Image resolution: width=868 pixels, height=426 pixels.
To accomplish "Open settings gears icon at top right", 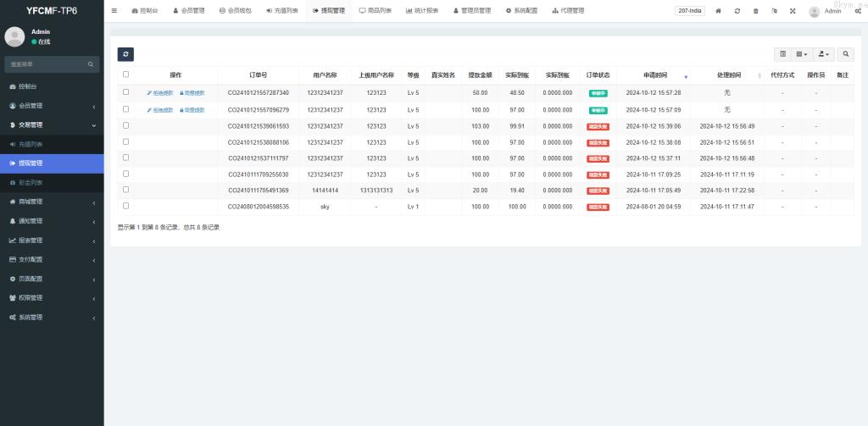I will click(858, 11).
